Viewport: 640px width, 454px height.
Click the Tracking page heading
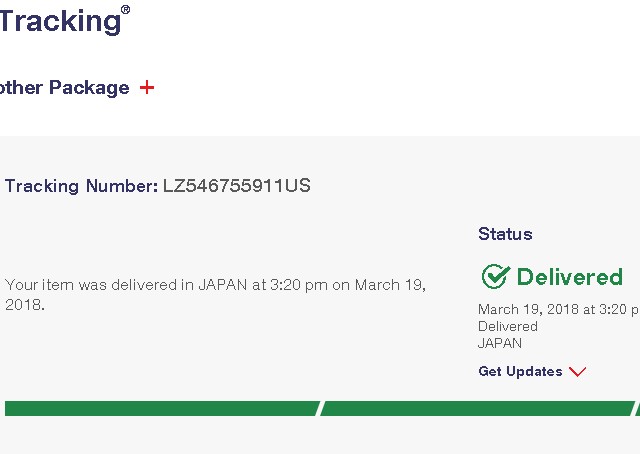58,19
